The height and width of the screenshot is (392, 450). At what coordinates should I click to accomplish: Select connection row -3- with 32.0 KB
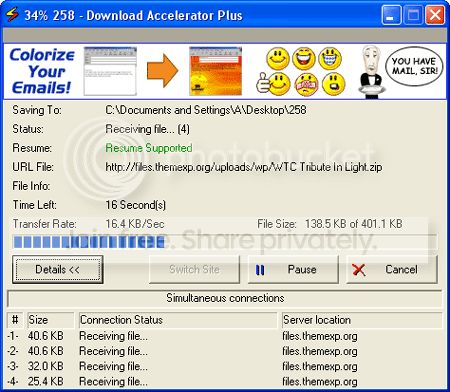(x=225, y=366)
